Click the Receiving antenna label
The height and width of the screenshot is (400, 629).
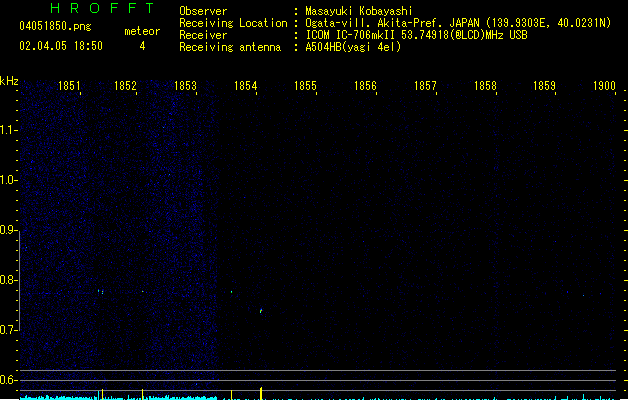(230, 47)
